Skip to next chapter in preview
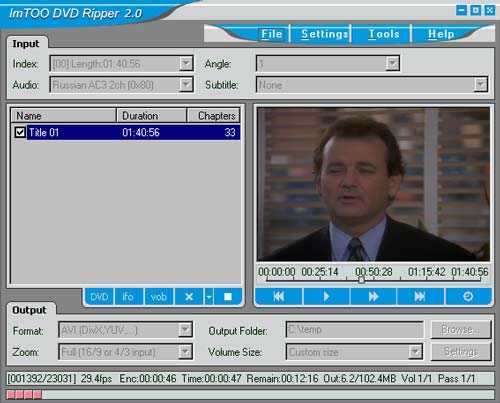This screenshot has height=403, width=500. coord(420,296)
